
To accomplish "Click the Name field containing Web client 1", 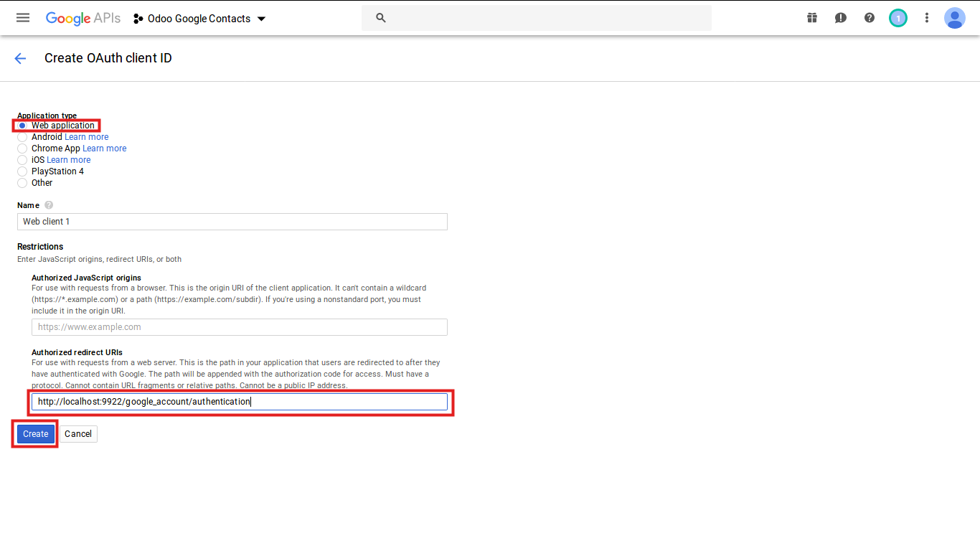I will 232,222.
